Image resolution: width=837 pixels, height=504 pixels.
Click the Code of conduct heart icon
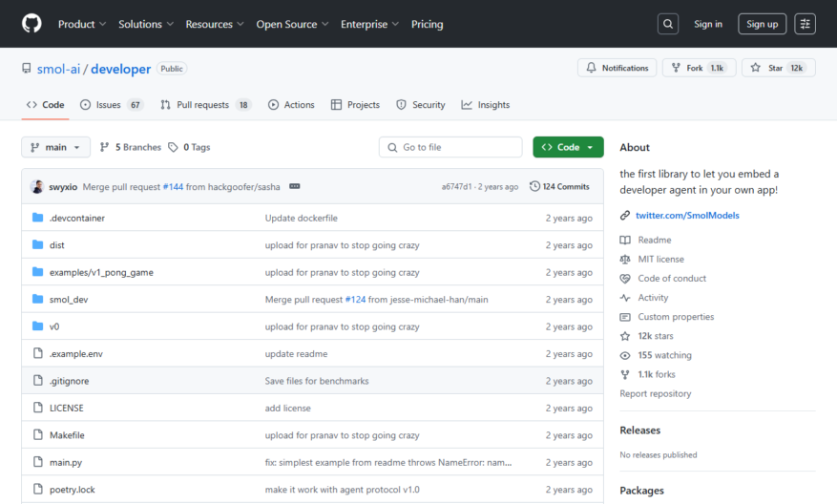click(x=624, y=278)
